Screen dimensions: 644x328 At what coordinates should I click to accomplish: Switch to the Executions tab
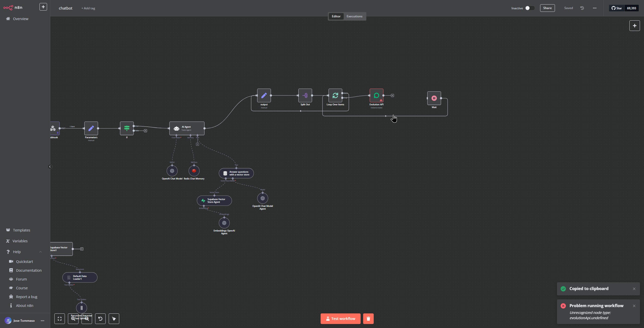(354, 16)
